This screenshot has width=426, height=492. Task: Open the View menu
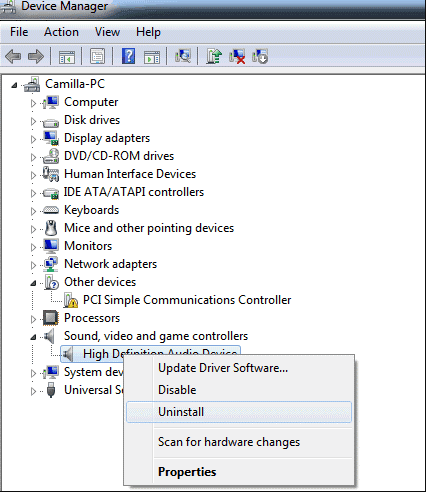click(107, 32)
